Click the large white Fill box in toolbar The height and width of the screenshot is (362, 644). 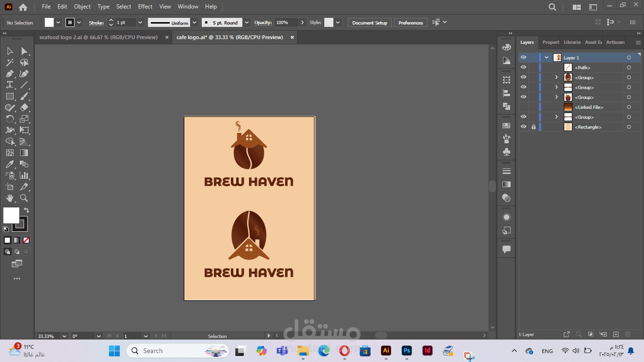(11, 215)
